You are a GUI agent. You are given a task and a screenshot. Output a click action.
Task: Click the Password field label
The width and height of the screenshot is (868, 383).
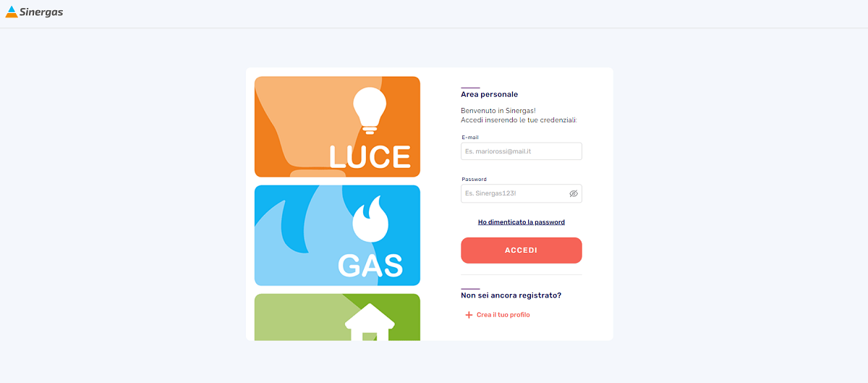474,179
